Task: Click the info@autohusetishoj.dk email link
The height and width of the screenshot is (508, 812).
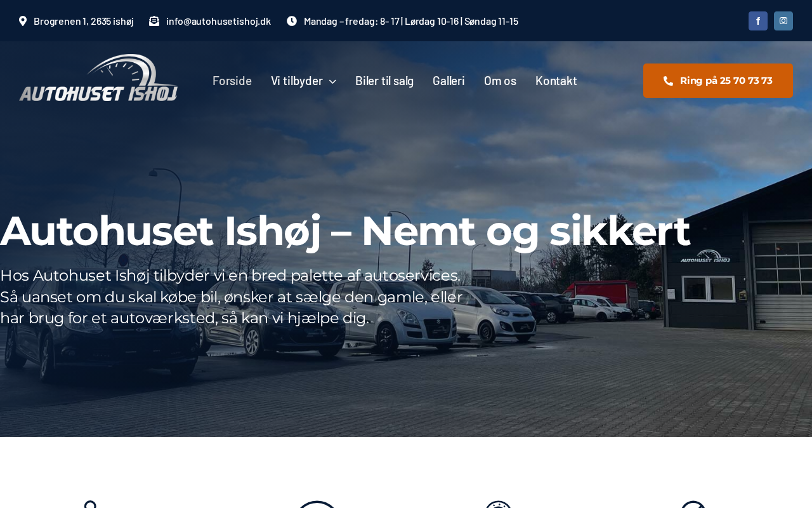Action: [218, 21]
